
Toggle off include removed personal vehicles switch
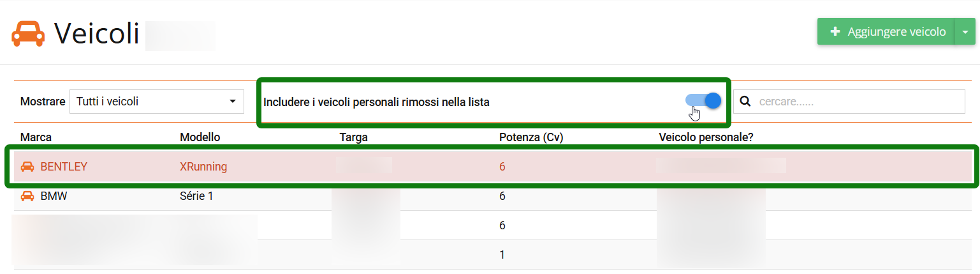point(703,100)
